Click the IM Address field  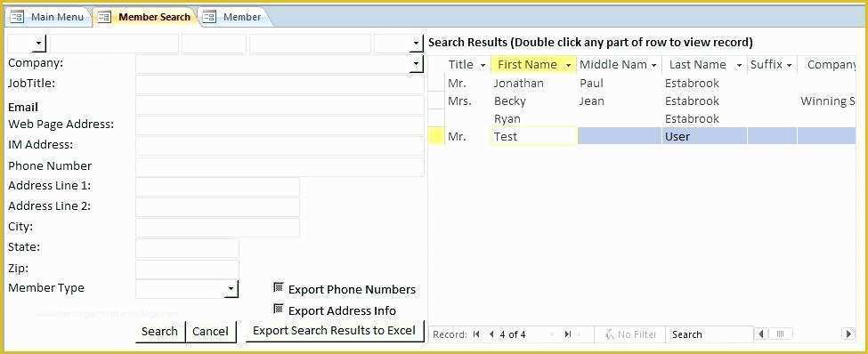280,146
